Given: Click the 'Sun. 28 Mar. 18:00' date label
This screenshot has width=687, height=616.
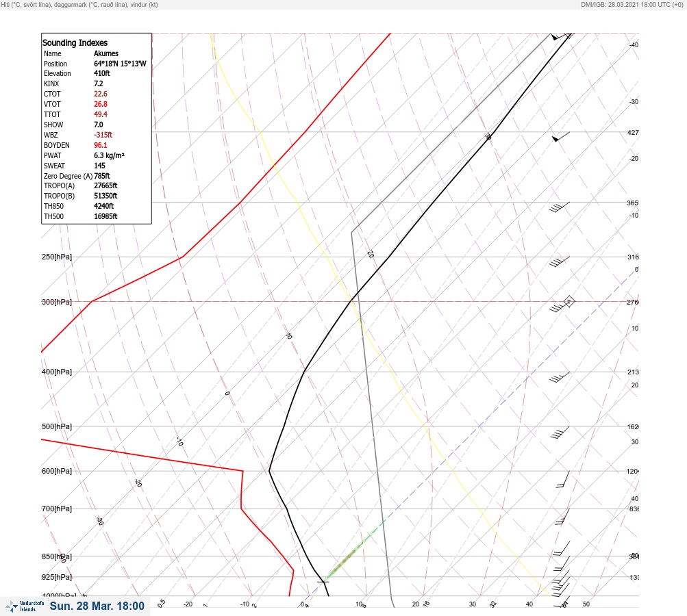Looking at the screenshot, I should click(97, 606).
